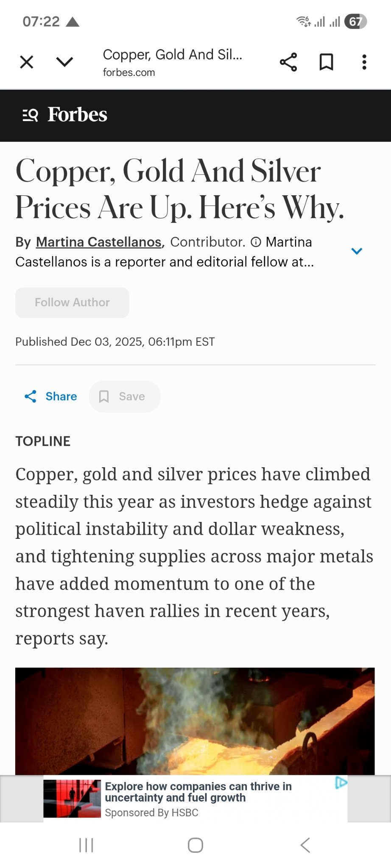Open recent apps from navigation bar
The width and height of the screenshot is (391, 868).
pyautogui.click(x=86, y=845)
